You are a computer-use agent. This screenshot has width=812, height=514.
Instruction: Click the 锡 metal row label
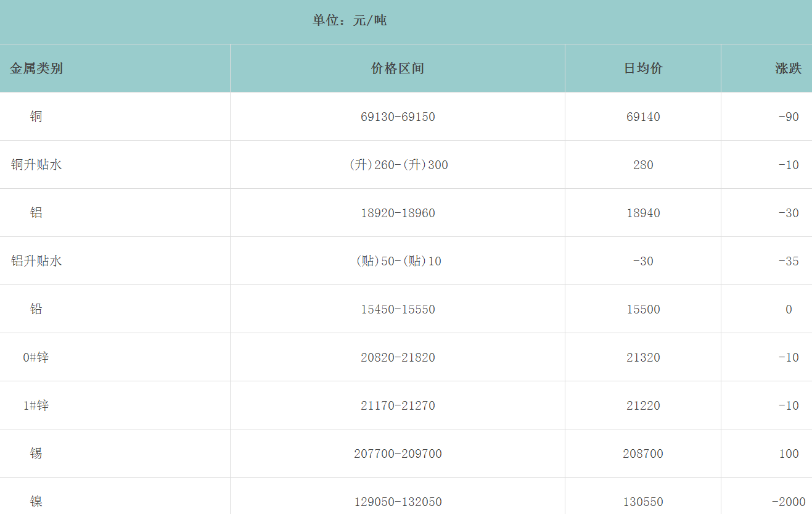[x=36, y=454]
